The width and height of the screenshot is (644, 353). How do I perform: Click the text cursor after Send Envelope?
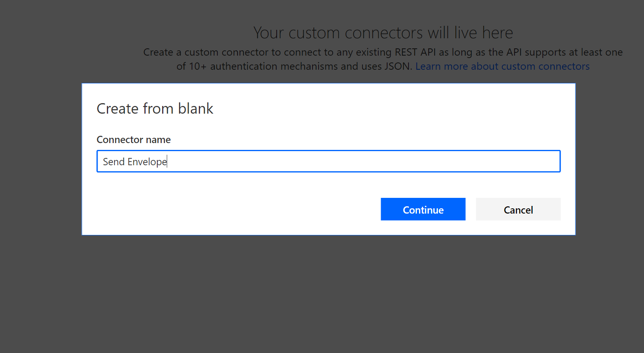click(x=167, y=161)
